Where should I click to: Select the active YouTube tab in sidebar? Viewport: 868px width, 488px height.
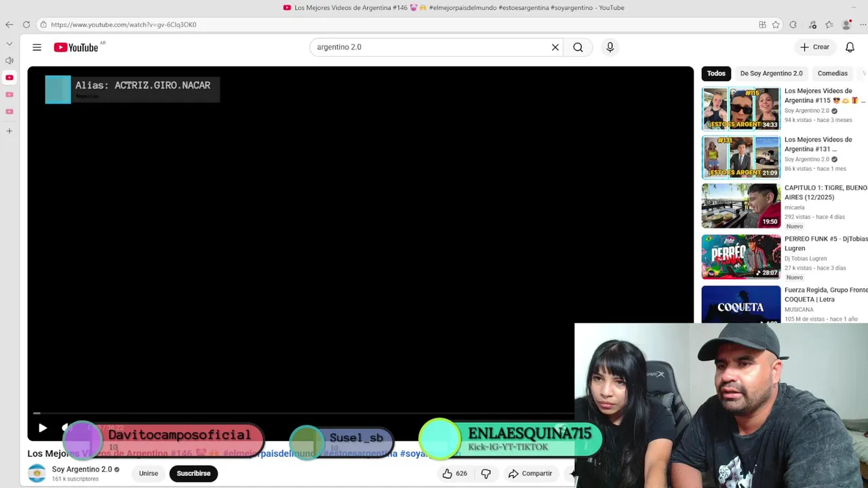click(9, 77)
